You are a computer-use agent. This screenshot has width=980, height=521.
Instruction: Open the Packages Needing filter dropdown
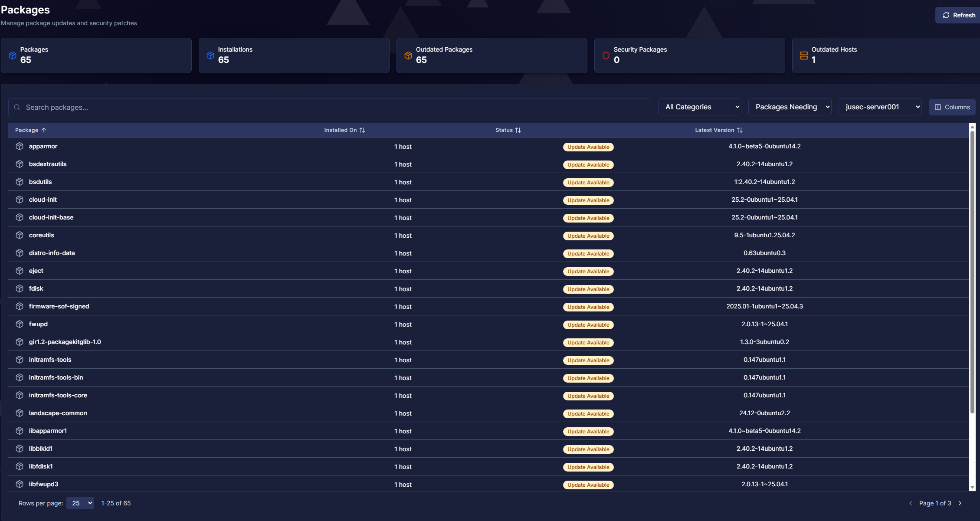(x=790, y=107)
